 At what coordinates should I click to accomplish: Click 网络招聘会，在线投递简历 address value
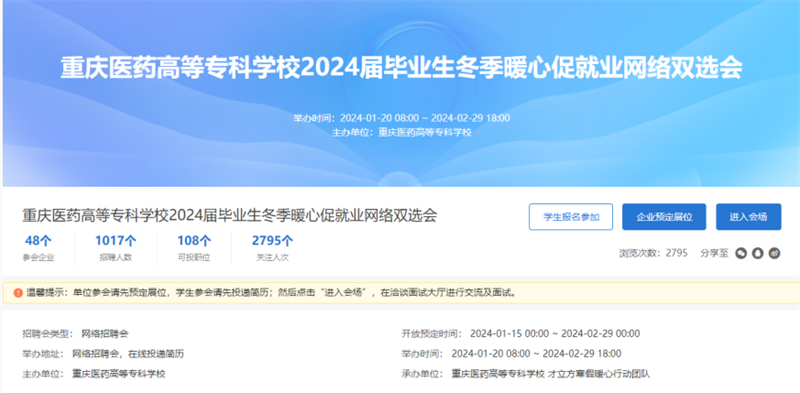[x=128, y=354]
